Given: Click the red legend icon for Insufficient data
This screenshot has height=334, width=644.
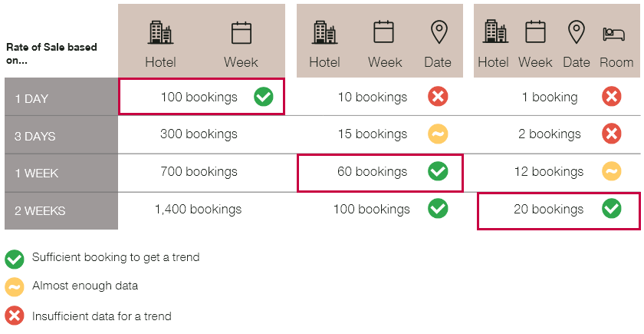Looking at the screenshot, I should [15, 316].
